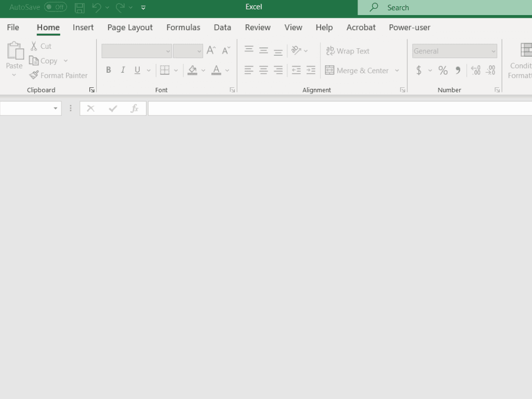
Task: Click the Accounting Number Format dollar icon
Action: (419, 70)
